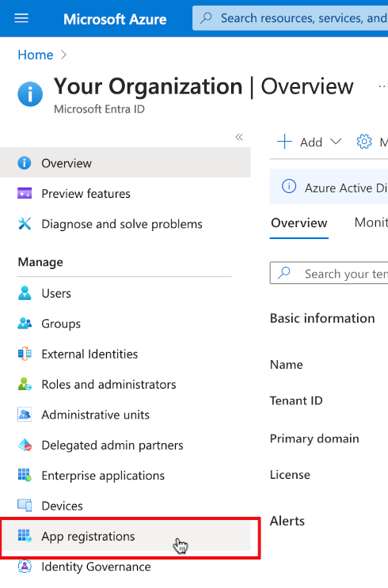The image size is (388, 588).
Task: Click the Primary domain label
Action: click(x=314, y=438)
